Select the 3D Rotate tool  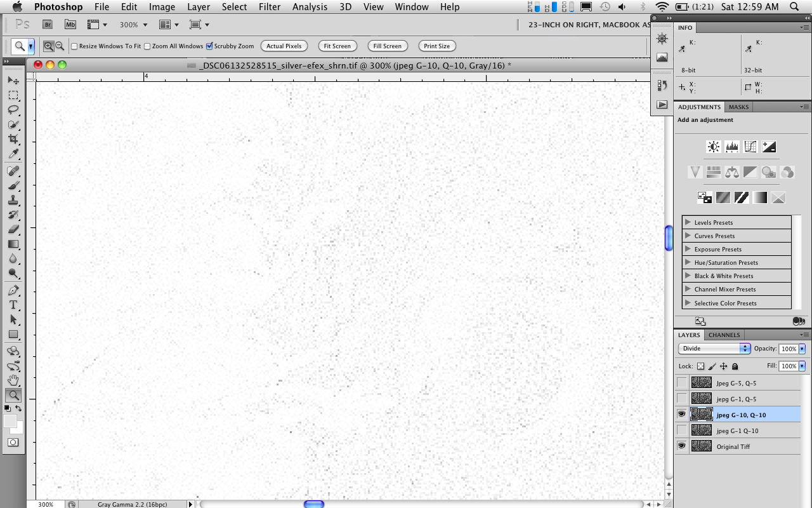click(13, 351)
